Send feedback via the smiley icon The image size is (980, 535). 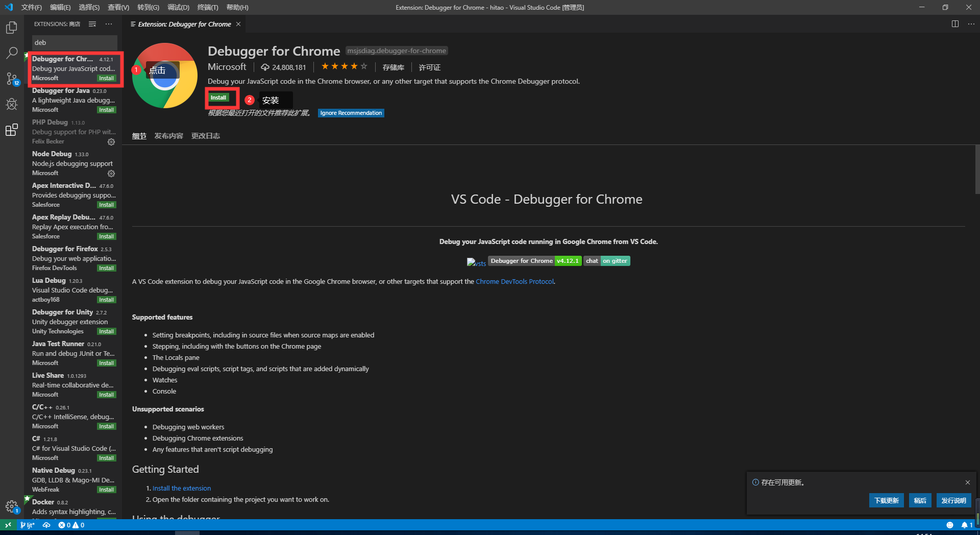tap(950, 525)
